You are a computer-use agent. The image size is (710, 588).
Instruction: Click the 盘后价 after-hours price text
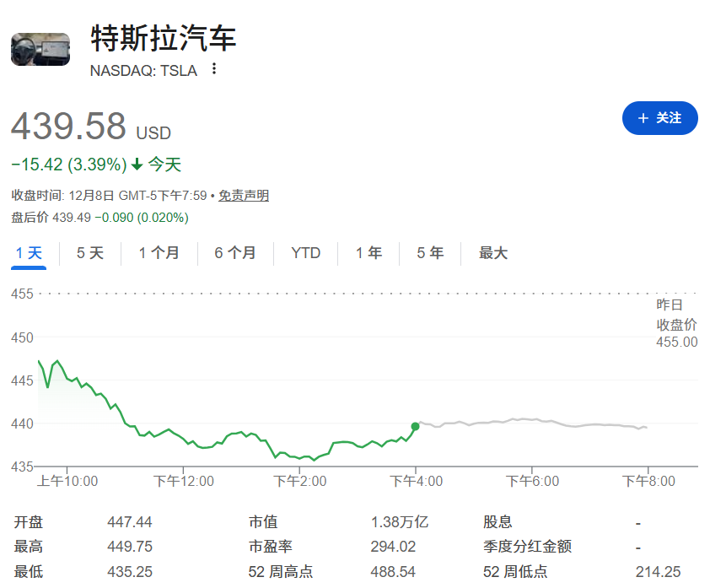(x=97, y=218)
